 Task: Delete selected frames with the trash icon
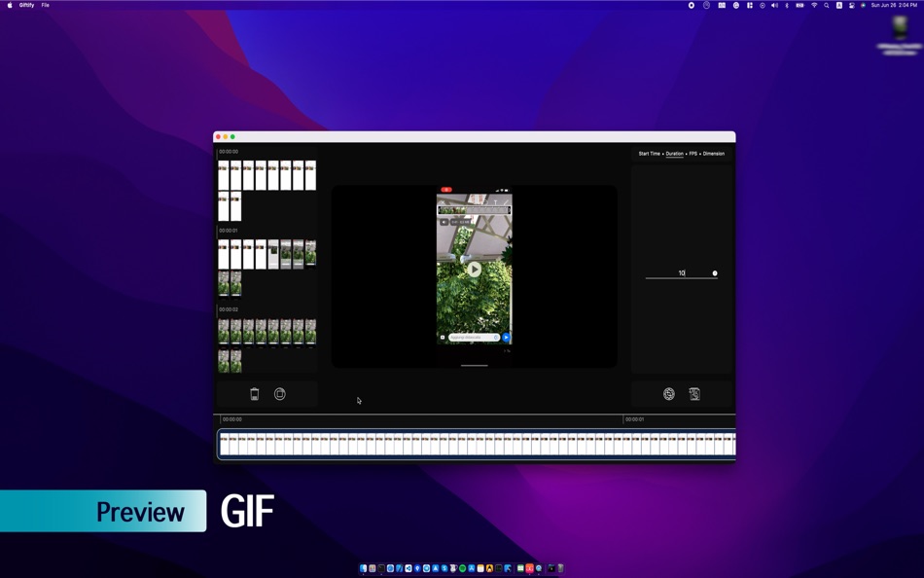pyautogui.click(x=255, y=394)
